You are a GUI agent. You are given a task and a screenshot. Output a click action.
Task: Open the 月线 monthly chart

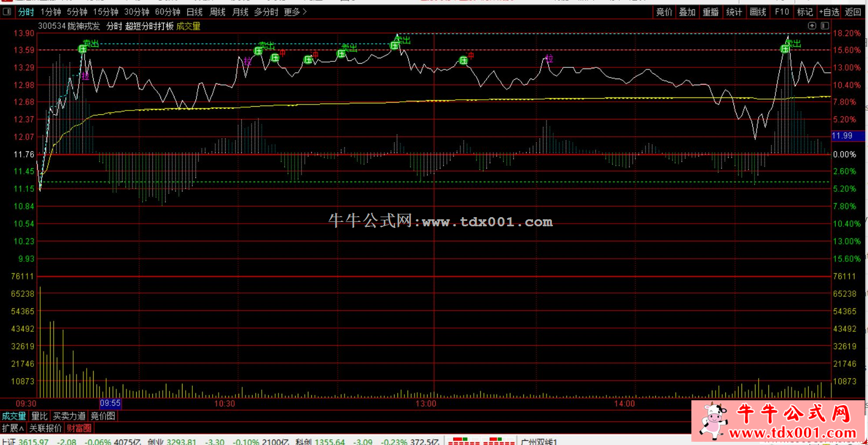[x=240, y=12]
